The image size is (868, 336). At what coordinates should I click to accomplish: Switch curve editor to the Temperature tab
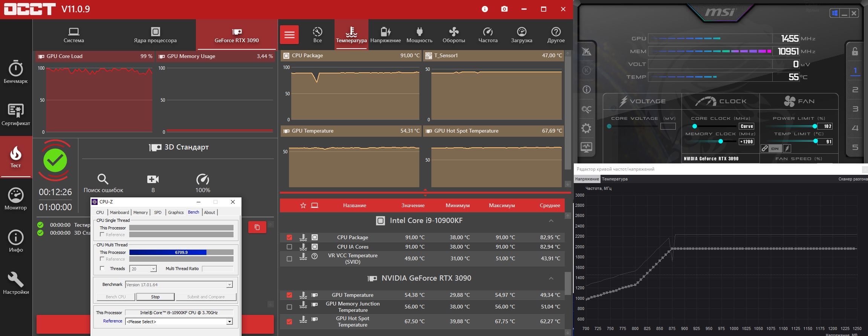pos(615,179)
